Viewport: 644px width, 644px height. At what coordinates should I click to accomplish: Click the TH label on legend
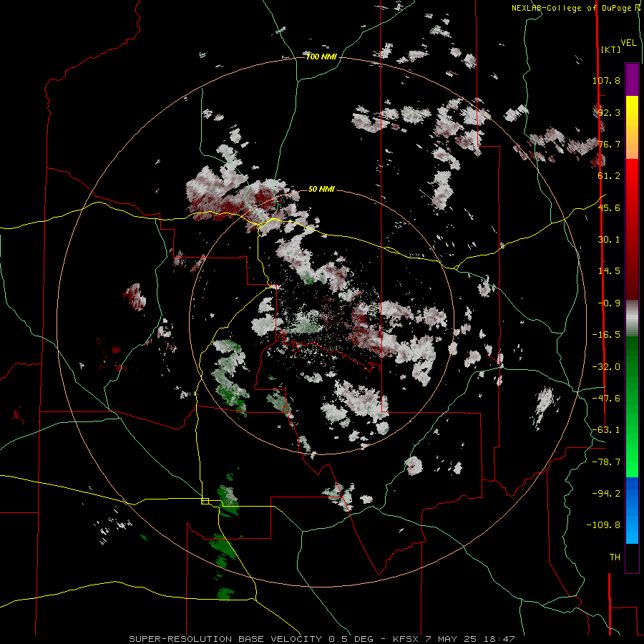click(615, 557)
